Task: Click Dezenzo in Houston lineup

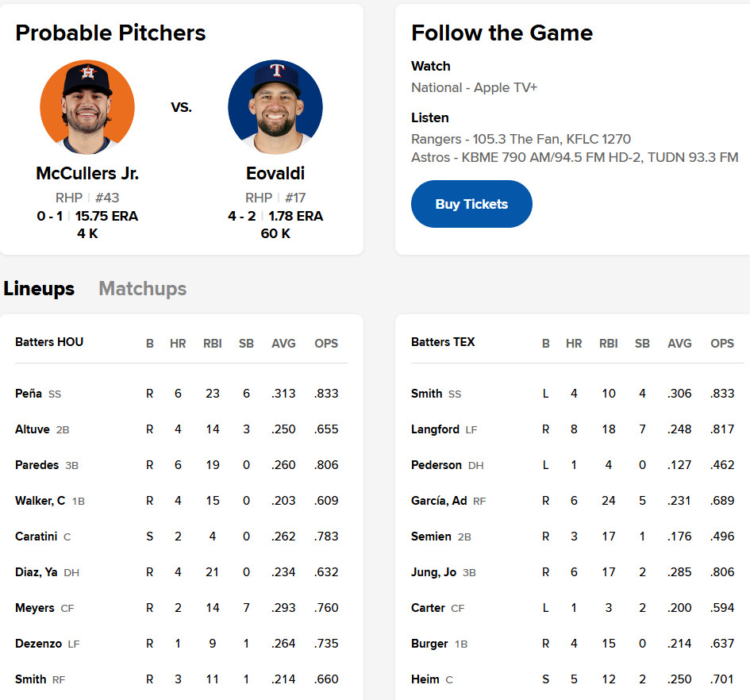Action: (x=38, y=644)
